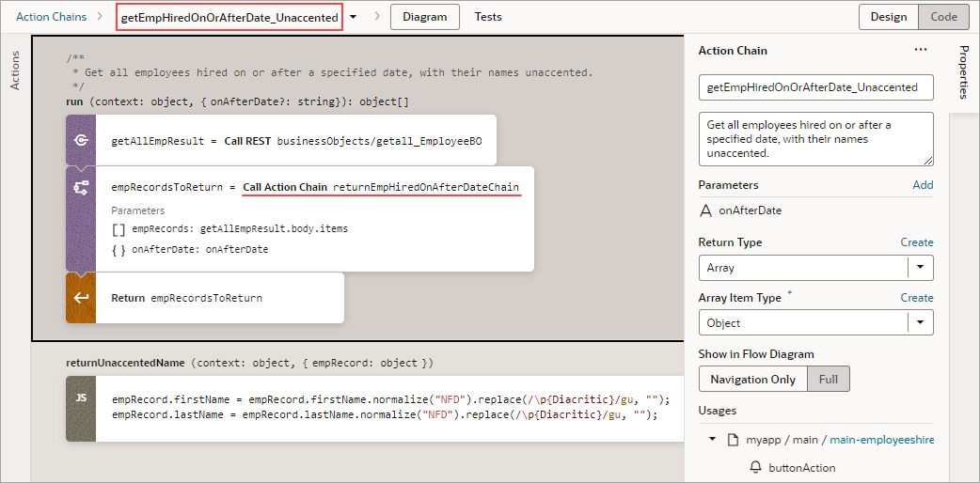This screenshot has width=980, height=483.
Task: Click returnEmpHiredOnAfterDateChain chain name
Action: click(x=426, y=187)
